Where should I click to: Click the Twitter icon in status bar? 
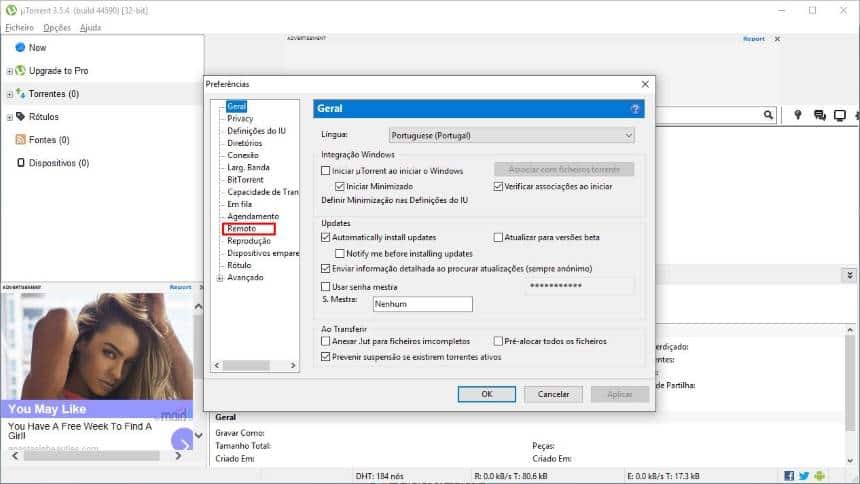click(x=804, y=476)
